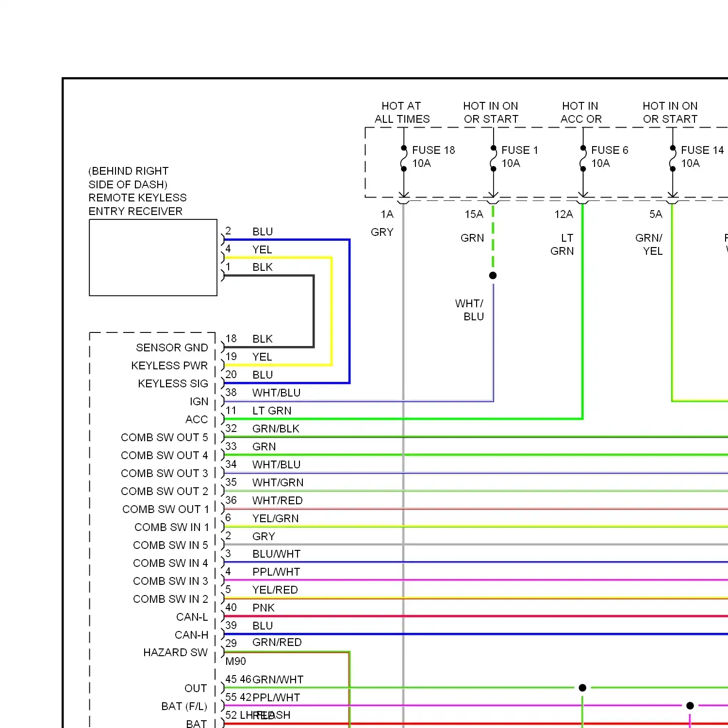Select connector terminal label "5A"
728x728 pixels.
[x=656, y=215]
